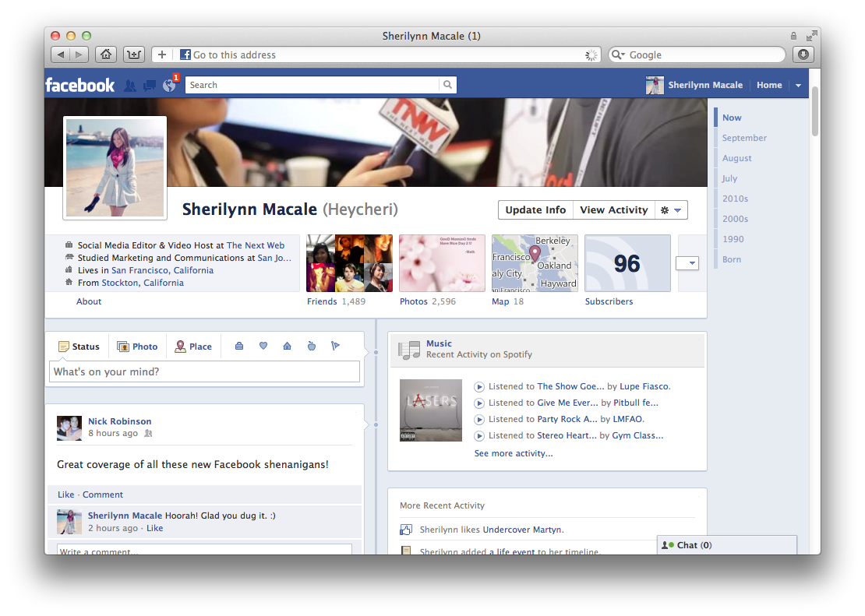Viewport: 865px width, 616px height.
Task: Open a new tab with plus button
Action: pyautogui.click(x=161, y=55)
